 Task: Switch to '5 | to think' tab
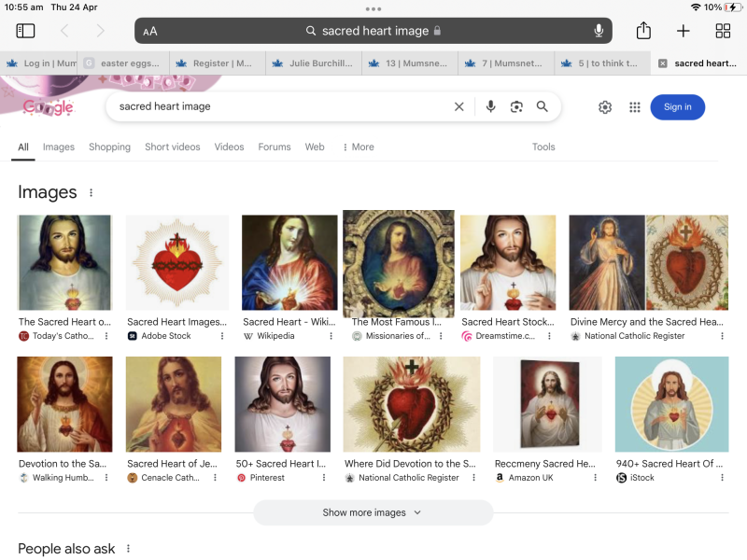click(x=602, y=63)
